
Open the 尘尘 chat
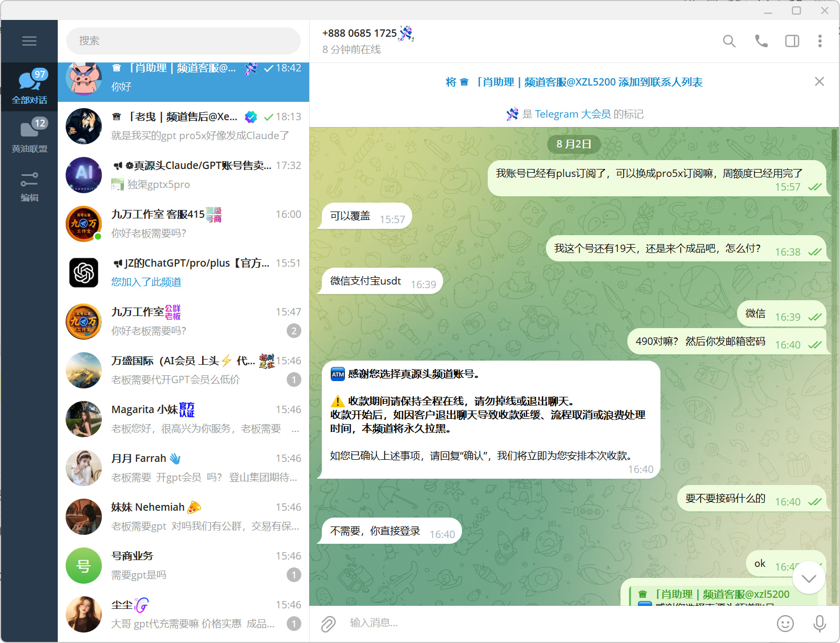(183, 614)
